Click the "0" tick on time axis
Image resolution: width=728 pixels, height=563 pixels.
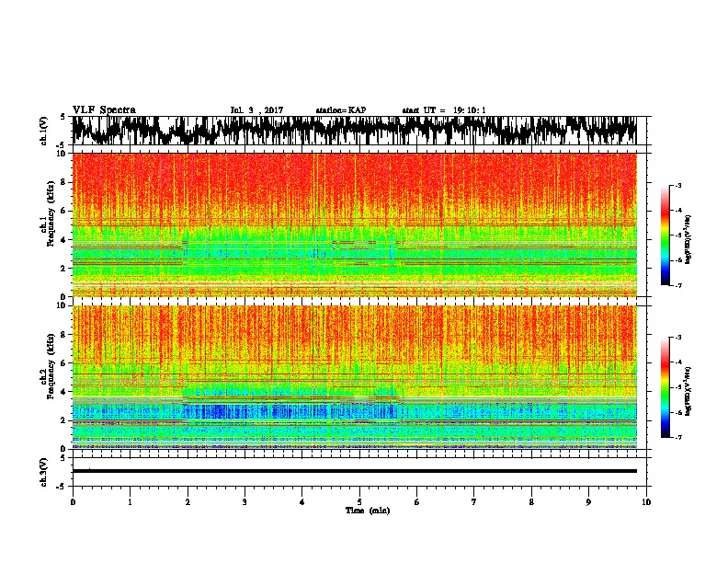click(x=73, y=502)
